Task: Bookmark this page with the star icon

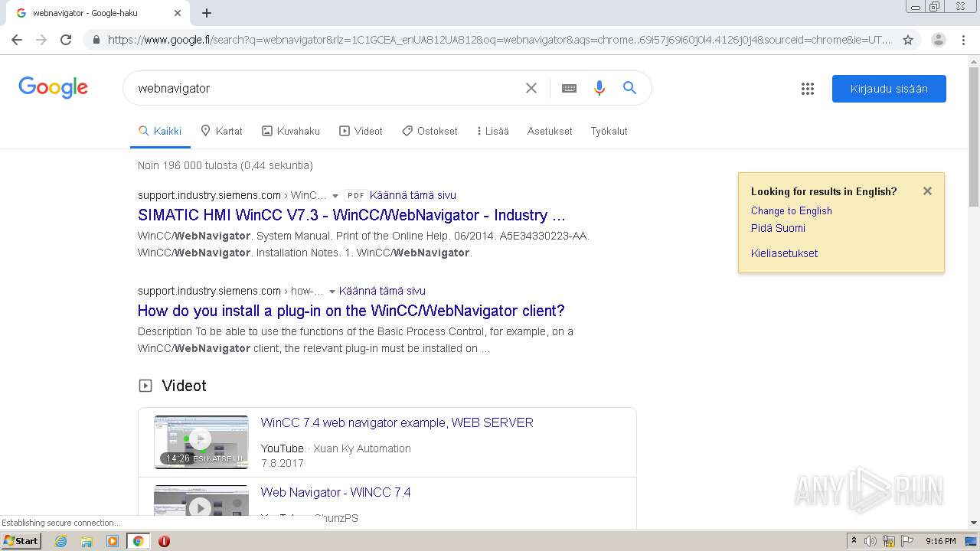Action: pyautogui.click(x=908, y=40)
